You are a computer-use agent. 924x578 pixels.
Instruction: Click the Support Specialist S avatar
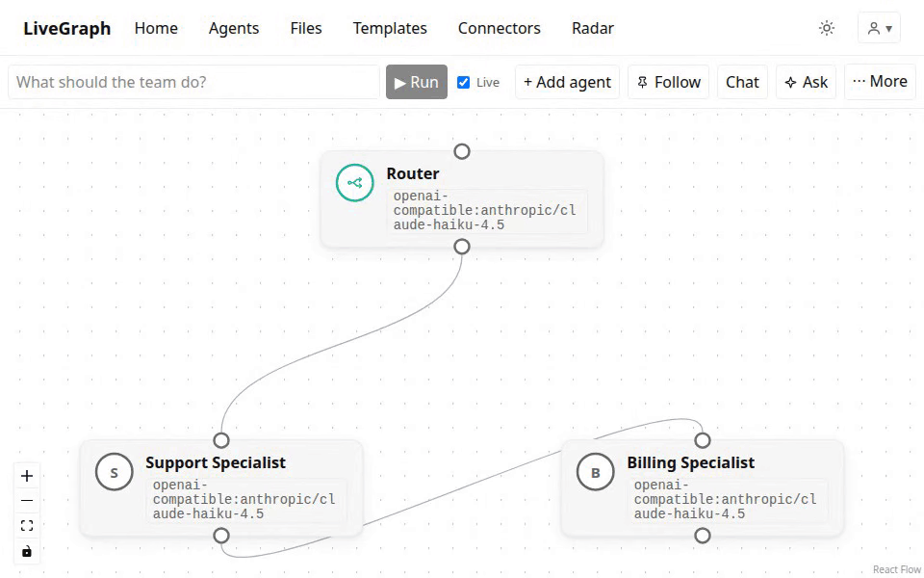(x=114, y=472)
